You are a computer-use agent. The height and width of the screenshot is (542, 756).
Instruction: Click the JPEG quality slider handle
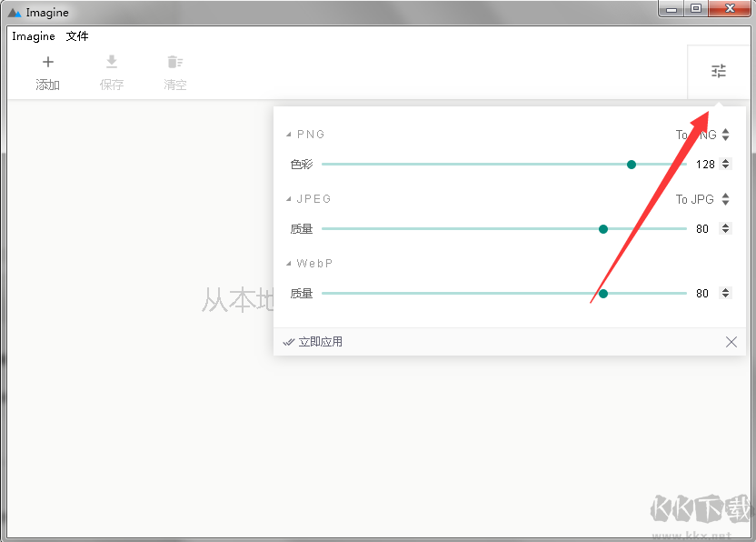(603, 229)
